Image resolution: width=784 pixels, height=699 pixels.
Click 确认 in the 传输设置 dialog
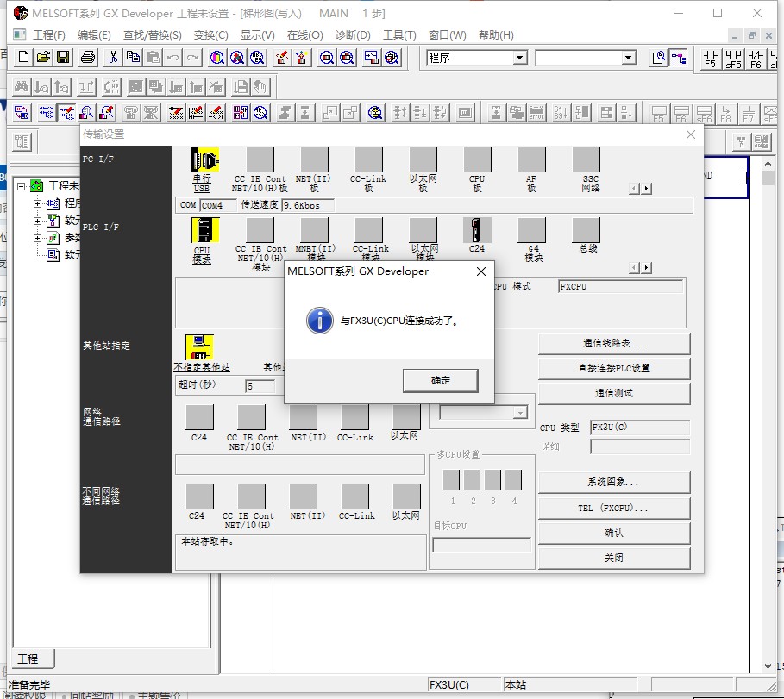[x=614, y=534]
